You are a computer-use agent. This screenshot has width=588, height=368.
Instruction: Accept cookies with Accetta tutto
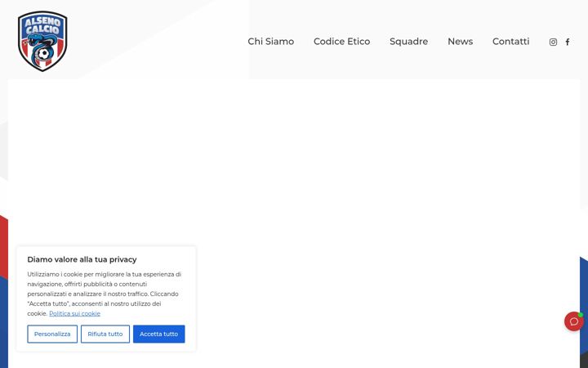(x=159, y=334)
